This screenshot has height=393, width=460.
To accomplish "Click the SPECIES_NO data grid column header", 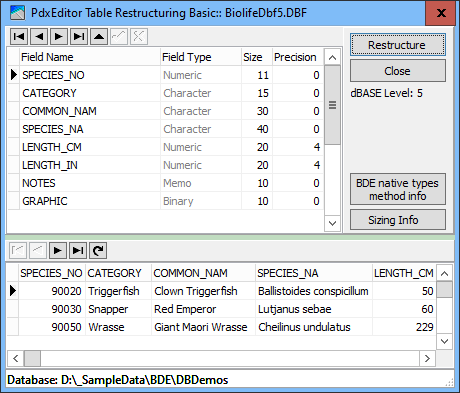I will pos(51,273).
